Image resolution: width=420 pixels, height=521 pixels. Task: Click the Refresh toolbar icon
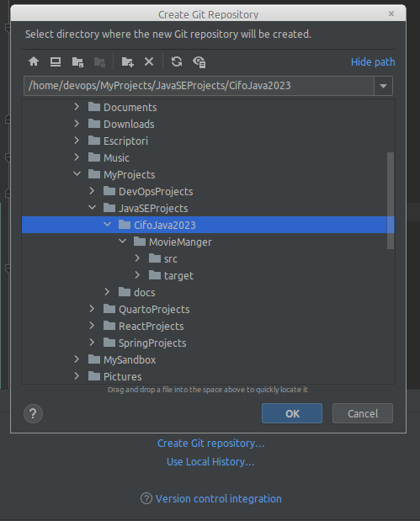177,61
